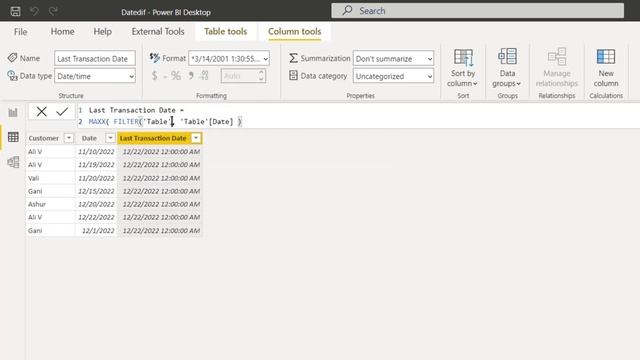This screenshot has height=360, width=640.
Task: Click the Data groups icon
Action: click(507, 57)
